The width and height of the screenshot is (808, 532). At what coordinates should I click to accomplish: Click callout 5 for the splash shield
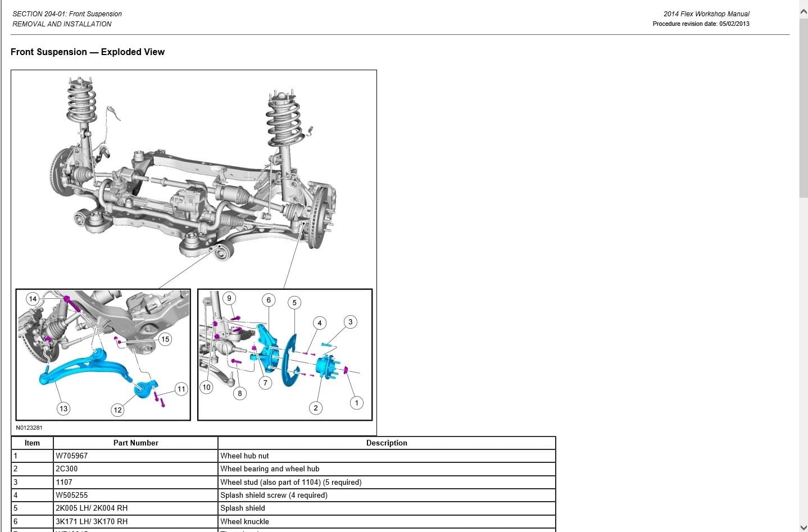(x=294, y=302)
